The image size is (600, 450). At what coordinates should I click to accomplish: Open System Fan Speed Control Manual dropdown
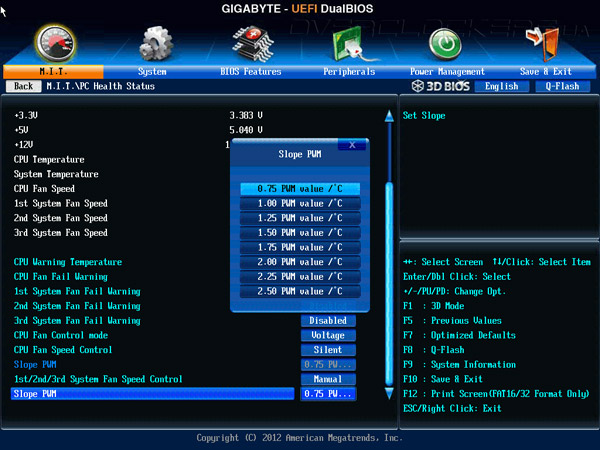point(328,379)
